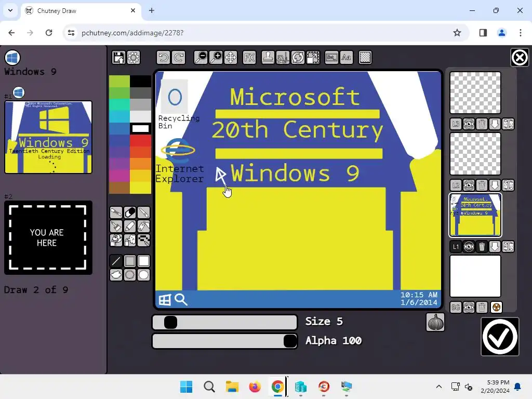Viewport: 532px width, 399px height.
Task: Select the eyedropper color picker tool
Action: pyautogui.click(x=116, y=212)
